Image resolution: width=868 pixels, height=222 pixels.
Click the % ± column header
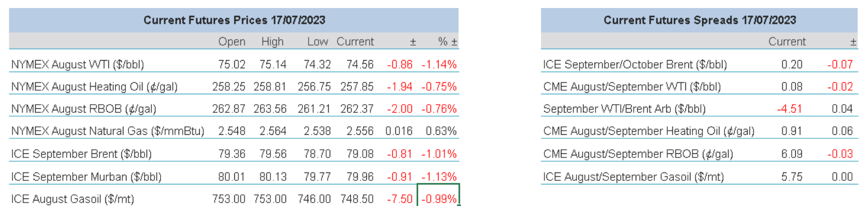pyautogui.click(x=448, y=42)
